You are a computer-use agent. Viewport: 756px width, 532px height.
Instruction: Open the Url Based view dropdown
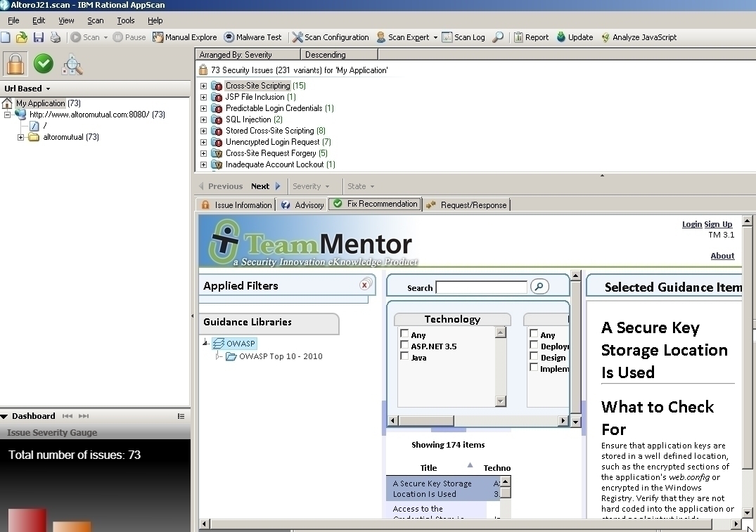click(x=27, y=89)
